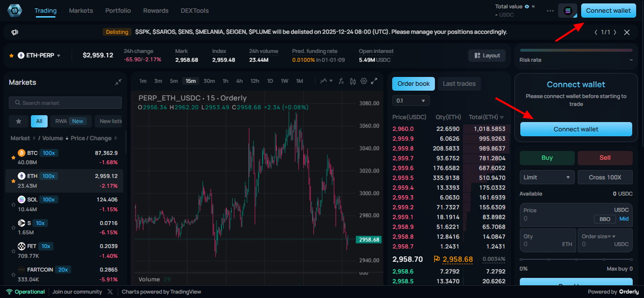Image resolution: width=644 pixels, height=298 pixels.
Task: Click the announcement megaphone icon
Action: 15,32
